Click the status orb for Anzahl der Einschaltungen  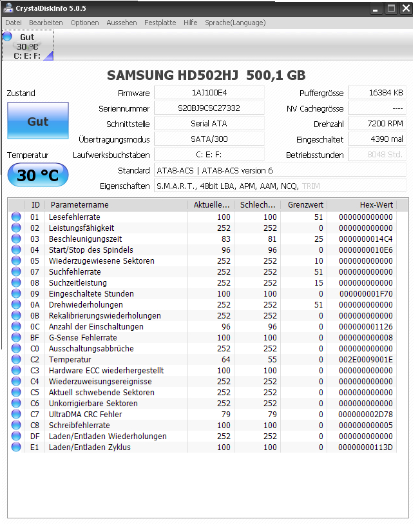tap(16, 326)
